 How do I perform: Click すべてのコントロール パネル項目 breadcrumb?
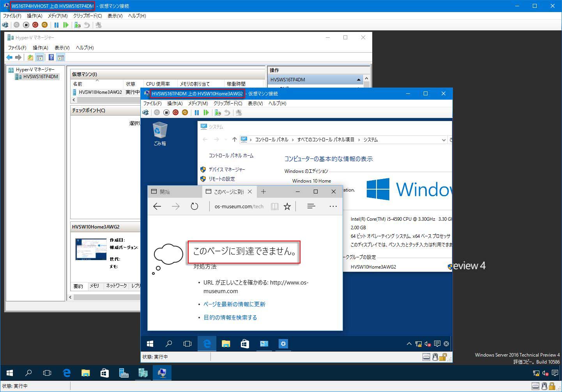pos(326,140)
